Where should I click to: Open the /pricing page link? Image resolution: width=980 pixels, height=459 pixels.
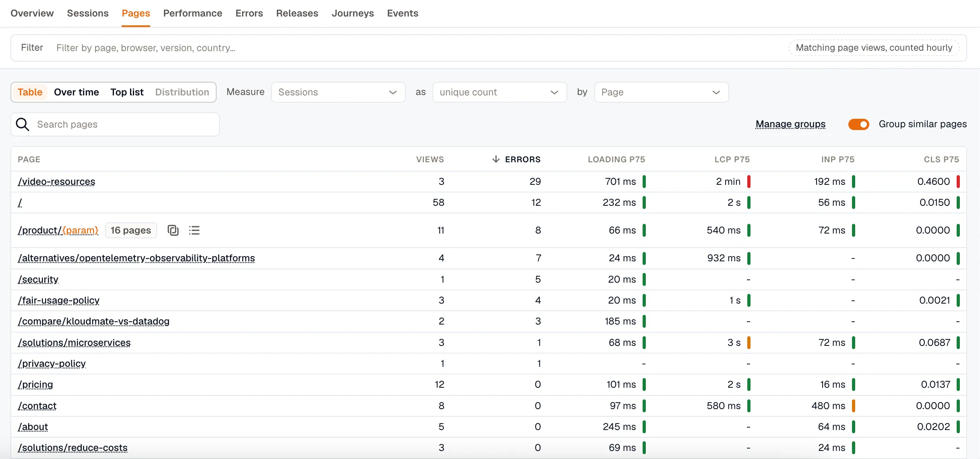35,385
